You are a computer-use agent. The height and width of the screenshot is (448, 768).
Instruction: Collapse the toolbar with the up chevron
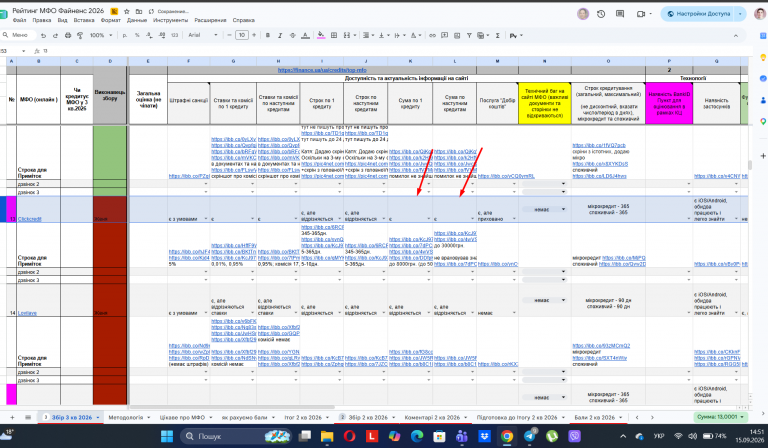736,35
